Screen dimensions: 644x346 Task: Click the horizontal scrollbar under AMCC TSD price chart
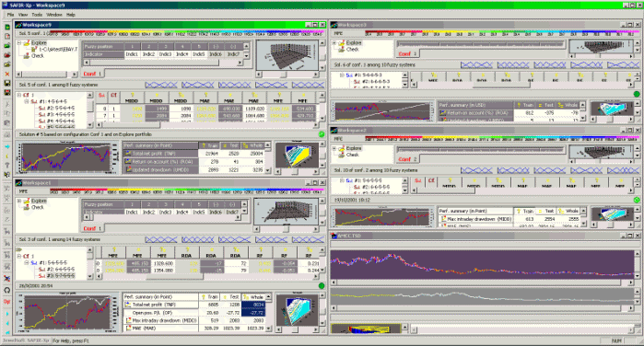point(483,283)
